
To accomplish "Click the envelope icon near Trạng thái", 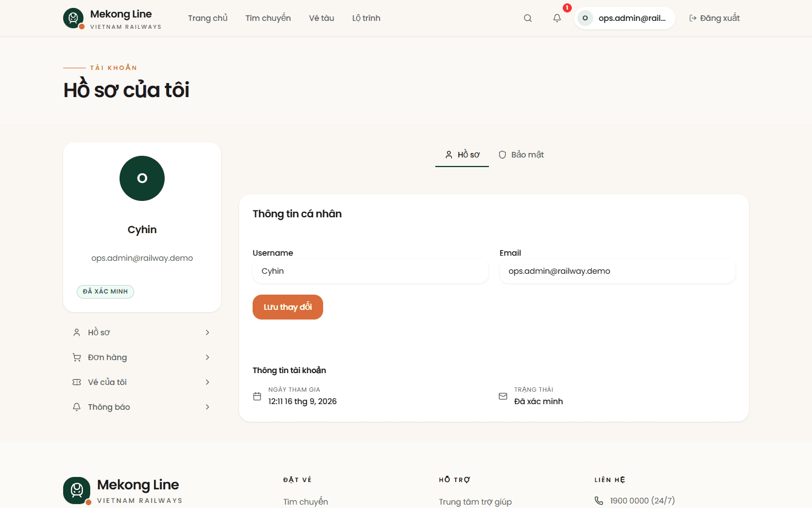I will click(x=503, y=396).
